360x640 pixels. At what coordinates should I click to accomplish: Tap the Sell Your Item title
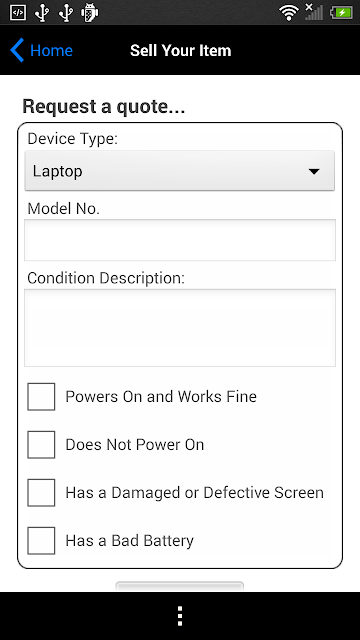pos(180,51)
